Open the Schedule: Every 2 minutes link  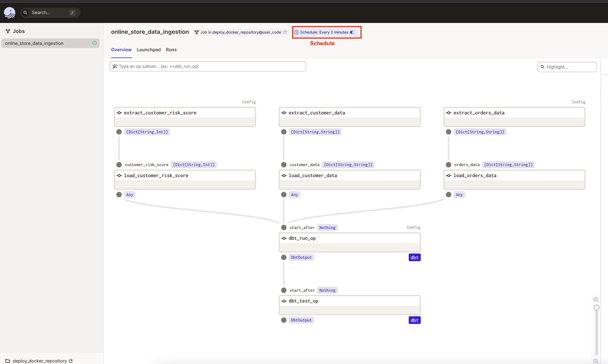click(x=324, y=32)
